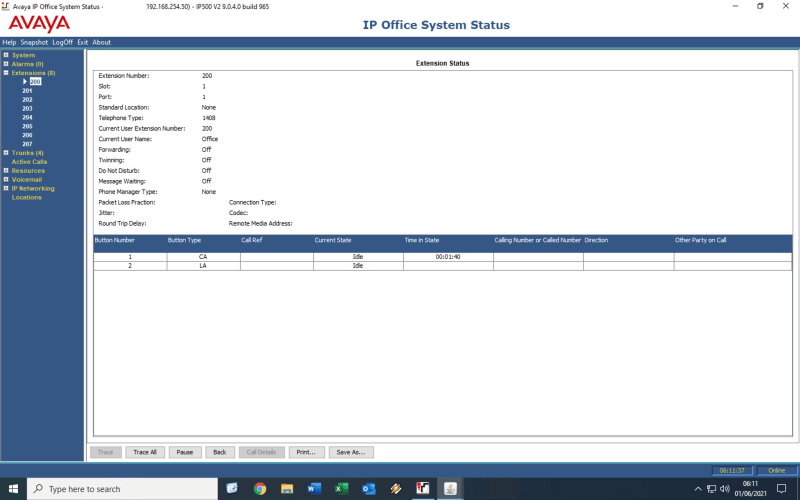Viewport: 800px width, 500px height.
Task: Select Active Calls in the tree
Action: (29, 162)
